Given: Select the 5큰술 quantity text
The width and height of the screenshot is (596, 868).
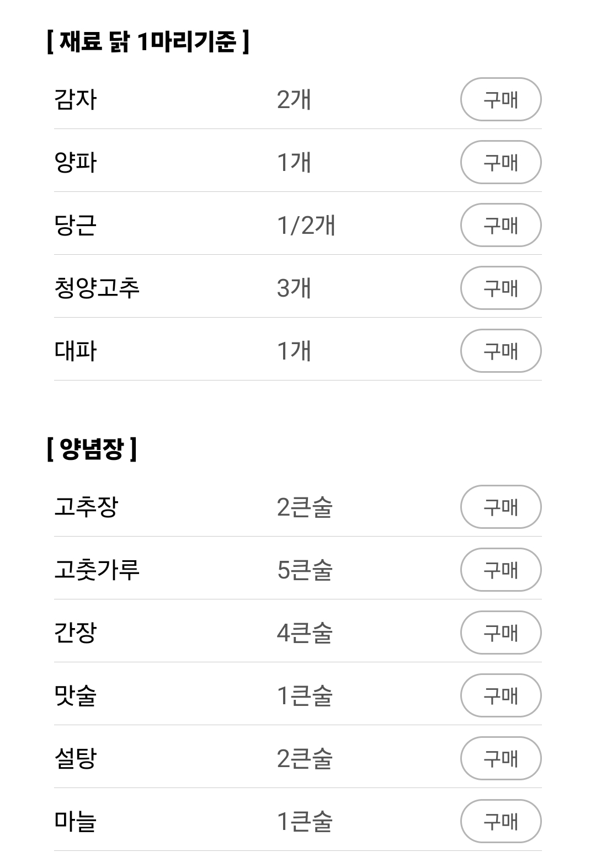Looking at the screenshot, I should pos(305,570).
